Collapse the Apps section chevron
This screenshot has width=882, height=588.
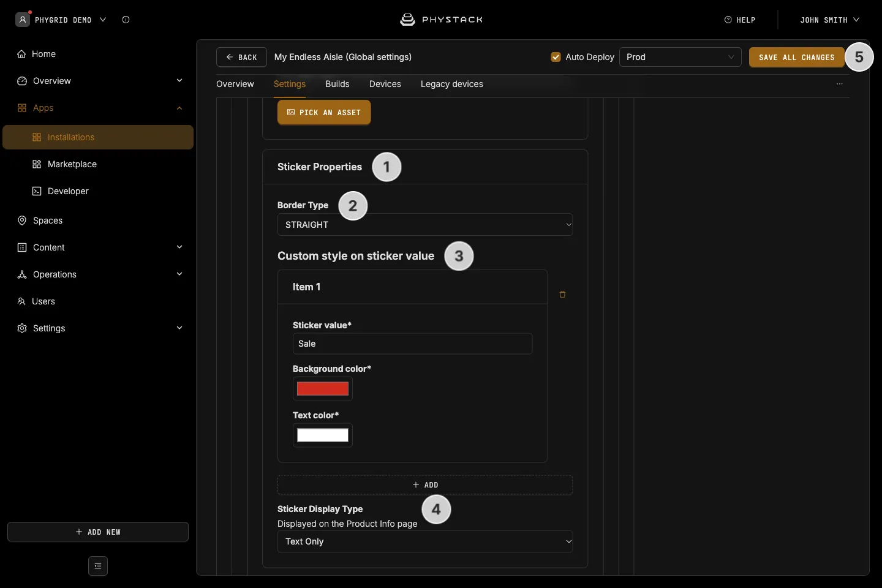(x=179, y=108)
